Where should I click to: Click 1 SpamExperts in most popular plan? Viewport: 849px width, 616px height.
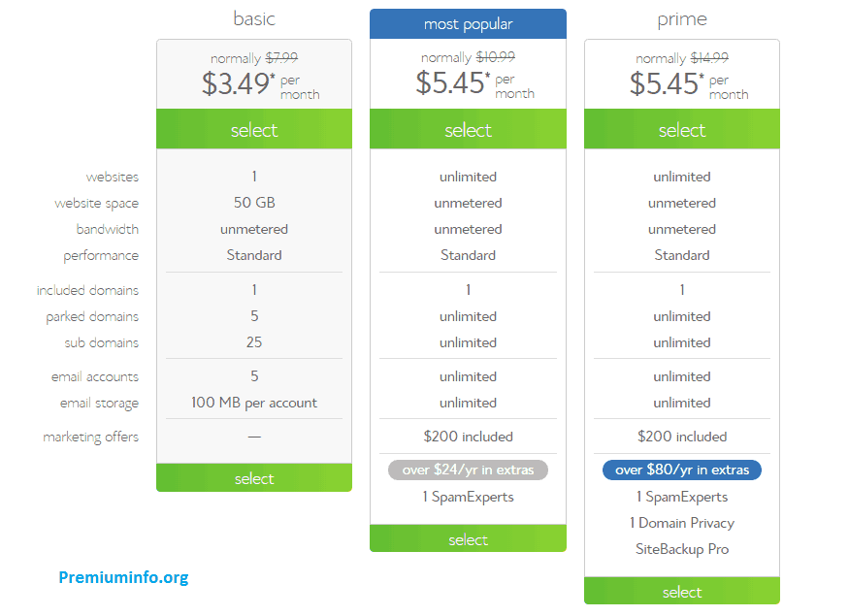(x=468, y=497)
